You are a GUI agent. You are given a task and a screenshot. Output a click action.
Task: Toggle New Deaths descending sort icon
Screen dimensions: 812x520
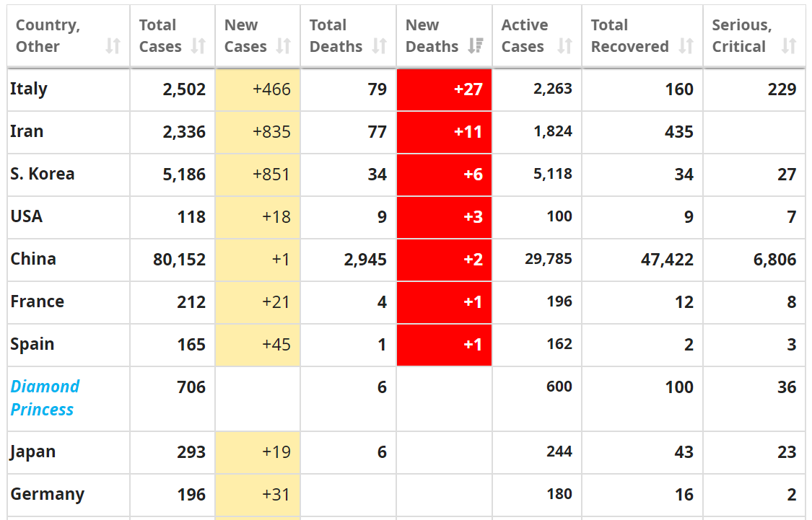coord(475,46)
